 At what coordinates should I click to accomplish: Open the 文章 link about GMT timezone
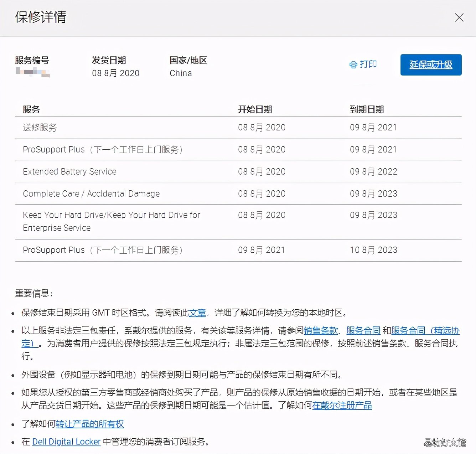197,313
